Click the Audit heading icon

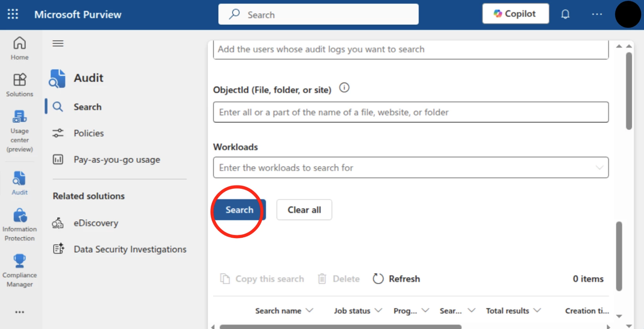click(x=57, y=78)
